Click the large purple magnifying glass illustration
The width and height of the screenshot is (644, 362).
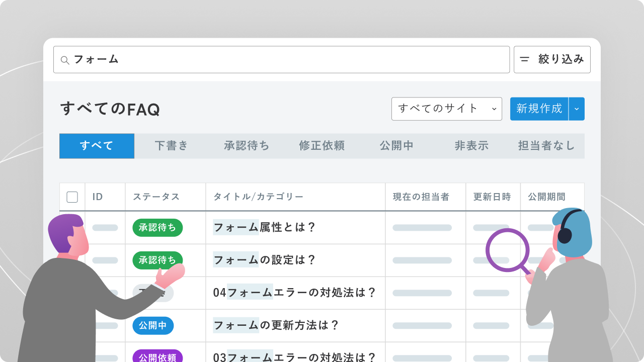508,250
